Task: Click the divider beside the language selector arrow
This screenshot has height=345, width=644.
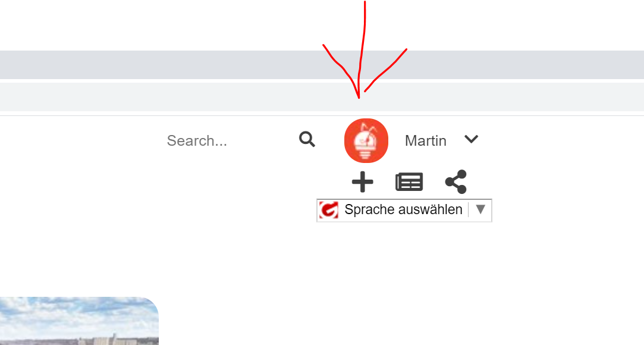Action: [468, 209]
